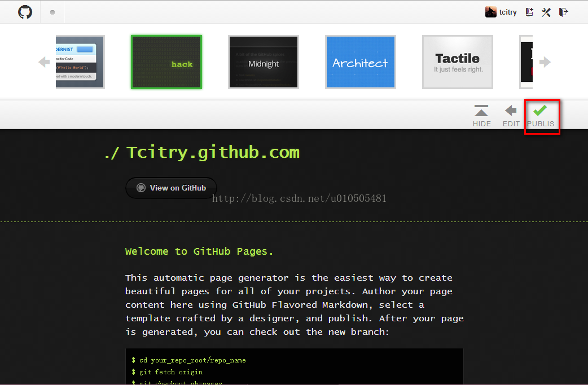Pick the partially visible dark theme
The width and height of the screenshot is (588, 385).
pyautogui.click(x=526, y=62)
